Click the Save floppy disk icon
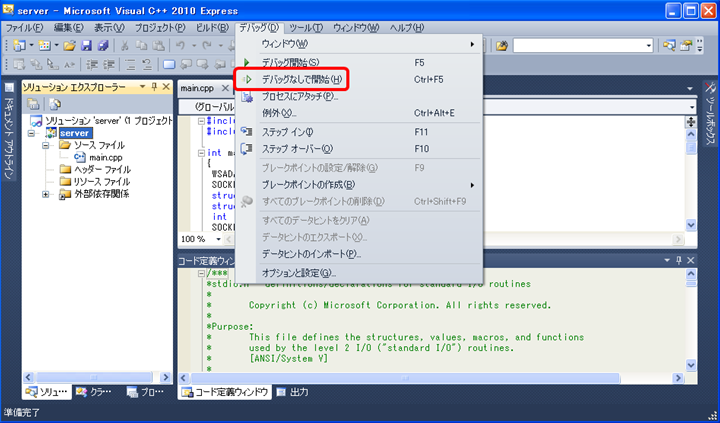 (x=86, y=45)
